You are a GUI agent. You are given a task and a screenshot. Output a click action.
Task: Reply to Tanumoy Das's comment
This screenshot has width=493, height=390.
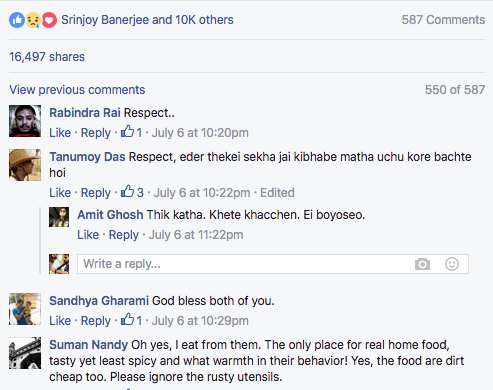[x=96, y=193]
